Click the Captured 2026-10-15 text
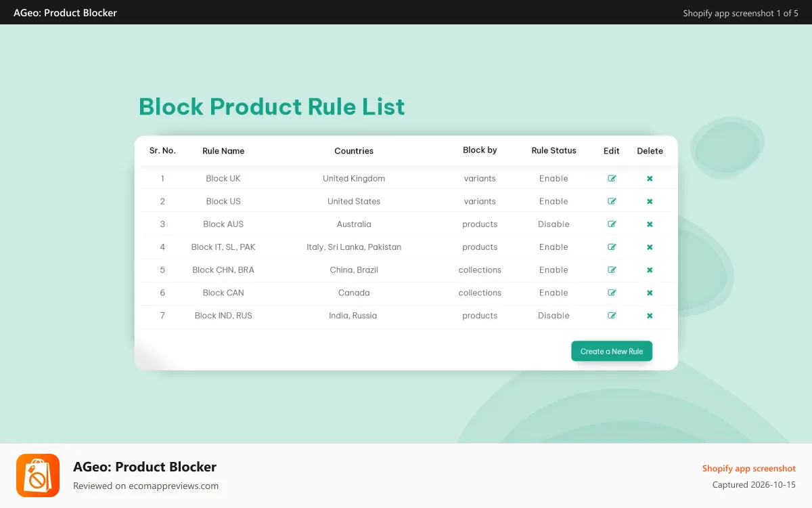Viewport: 812px width, 508px height. 754,485
